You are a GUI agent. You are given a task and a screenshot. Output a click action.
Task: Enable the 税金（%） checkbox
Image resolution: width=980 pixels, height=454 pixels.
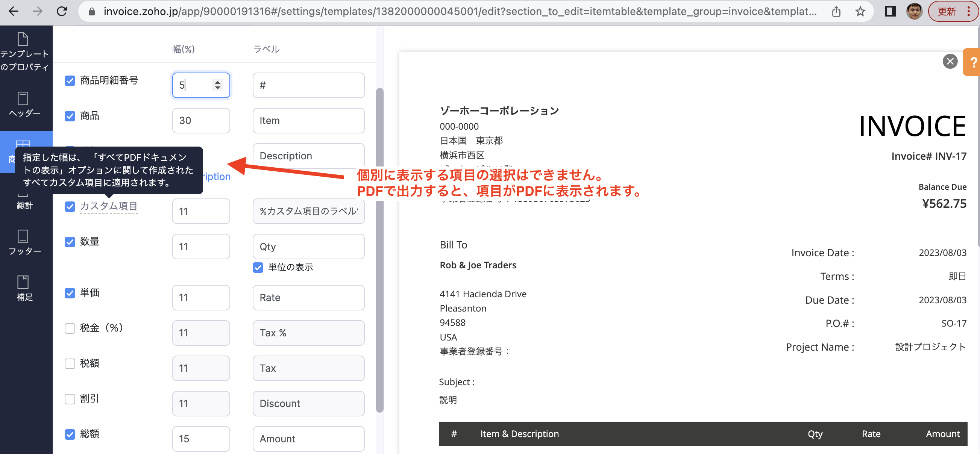70,328
